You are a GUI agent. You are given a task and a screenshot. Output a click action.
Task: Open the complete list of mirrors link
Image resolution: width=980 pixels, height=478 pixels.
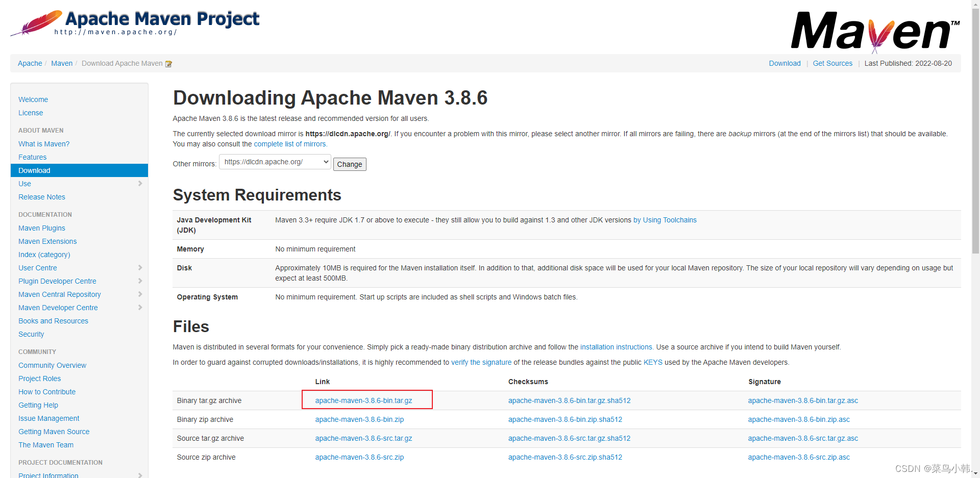coord(290,144)
